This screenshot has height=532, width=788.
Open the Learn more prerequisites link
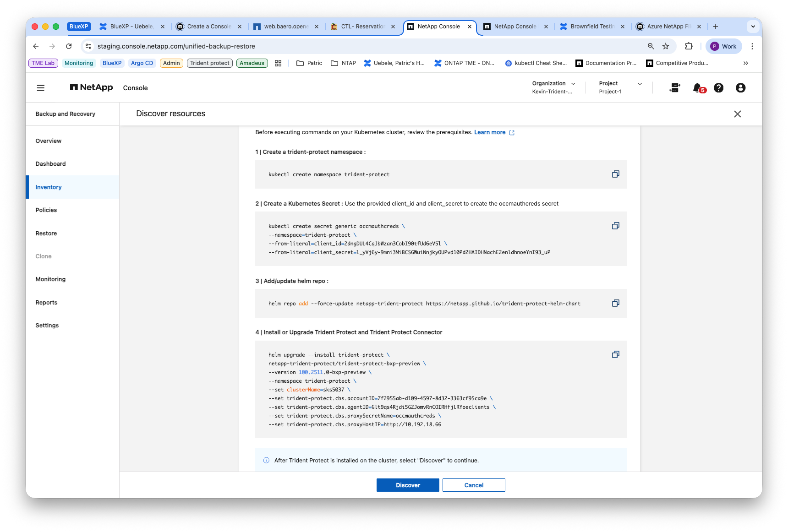tap(494, 132)
